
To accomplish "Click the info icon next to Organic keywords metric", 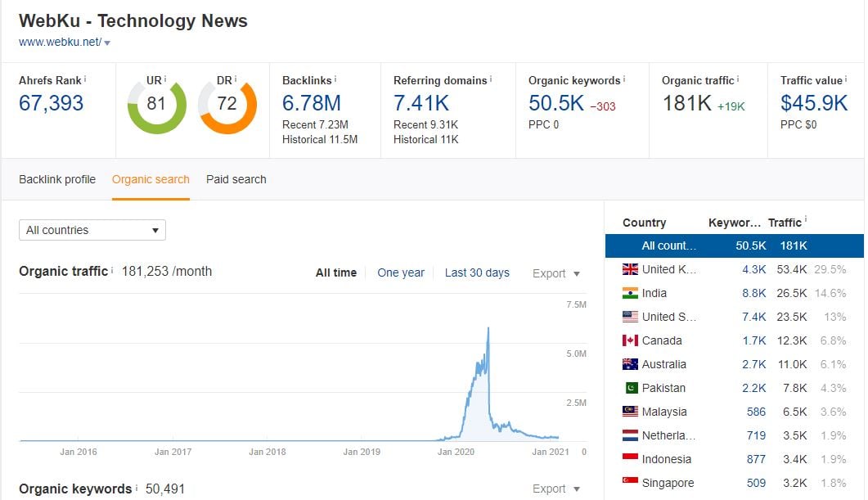I will click(x=624, y=79).
